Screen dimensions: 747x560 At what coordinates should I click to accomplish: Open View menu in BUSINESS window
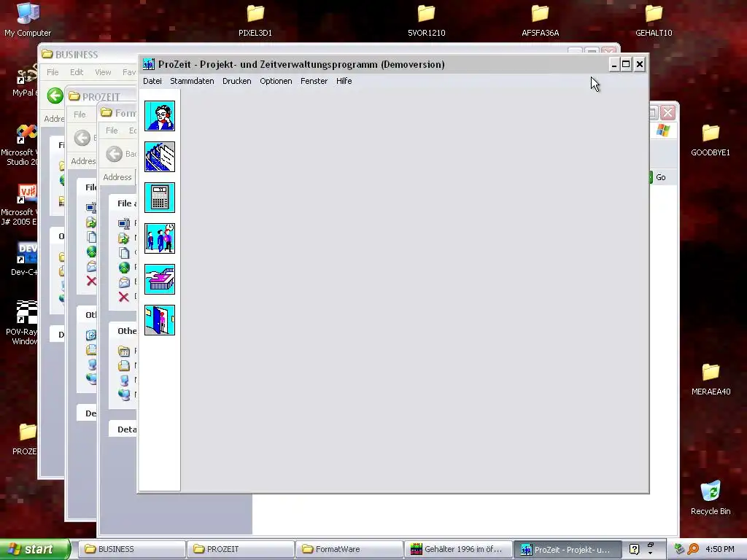(x=103, y=72)
